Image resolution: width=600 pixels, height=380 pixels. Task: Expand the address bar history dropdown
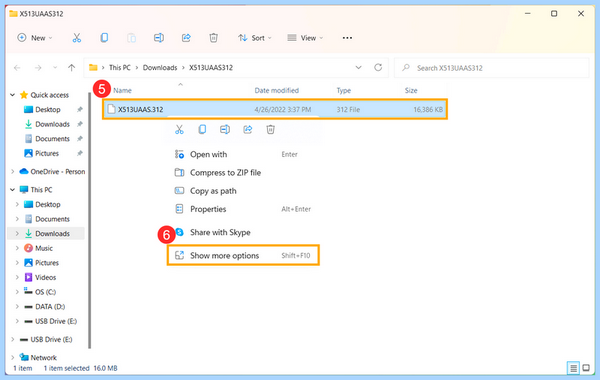(x=358, y=67)
